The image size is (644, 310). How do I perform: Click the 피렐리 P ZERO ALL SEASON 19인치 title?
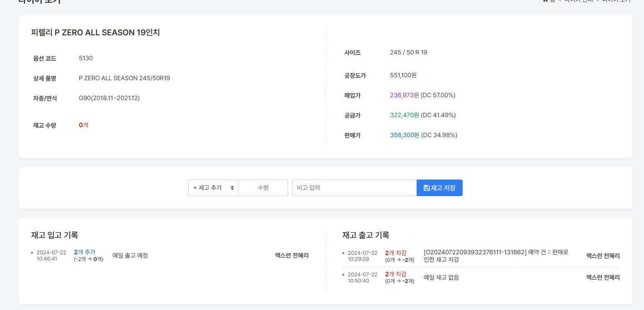point(95,32)
